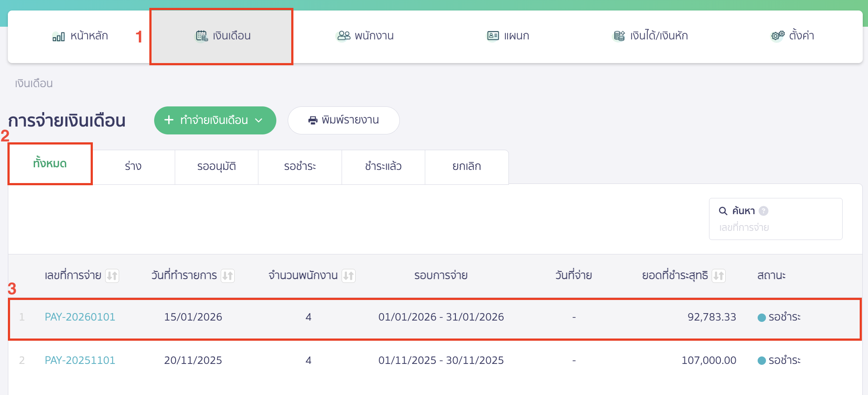This screenshot has width=868, height=395.
Task: Switch to the รออนุมัติ tab
Action: [x=216, y=167]
